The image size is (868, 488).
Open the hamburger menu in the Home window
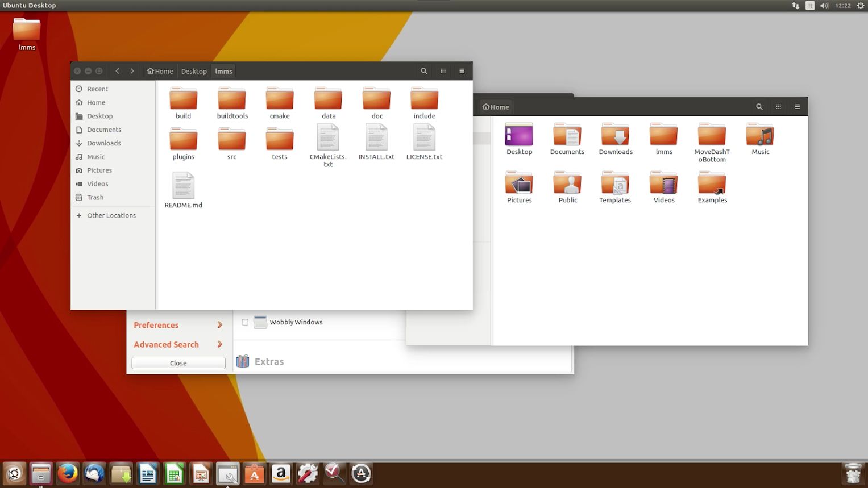pos(797,106)
